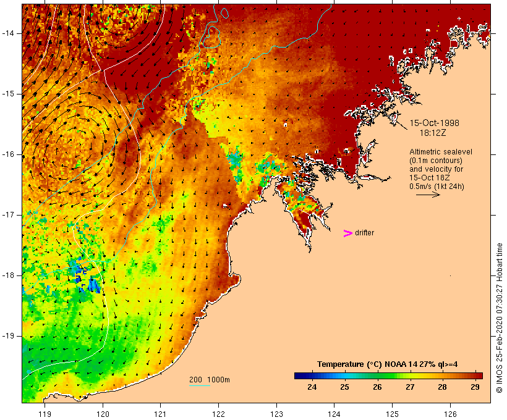Click the longitude axis label '122'

pyautogui.click(x=218, y=414)
